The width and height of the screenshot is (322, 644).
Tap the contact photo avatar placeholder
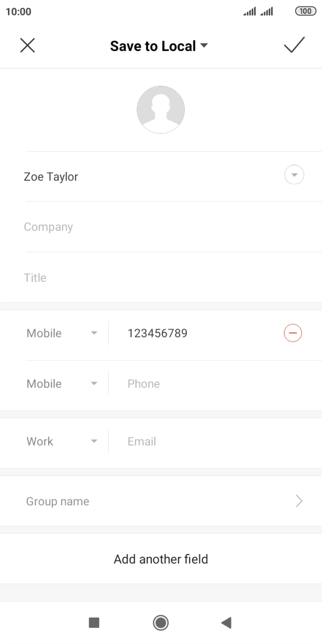point(161,110)
